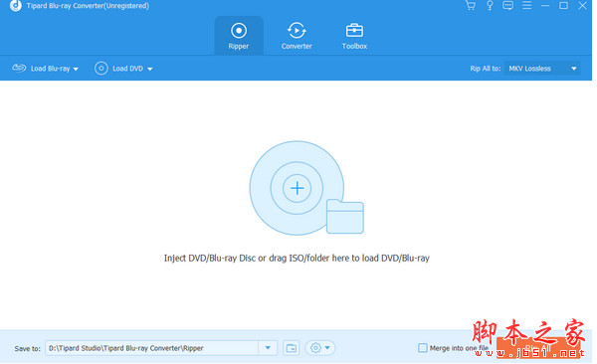Switch to the Converter tab
597x364 pixels.
pyautogui.click(x=297, y=36)
